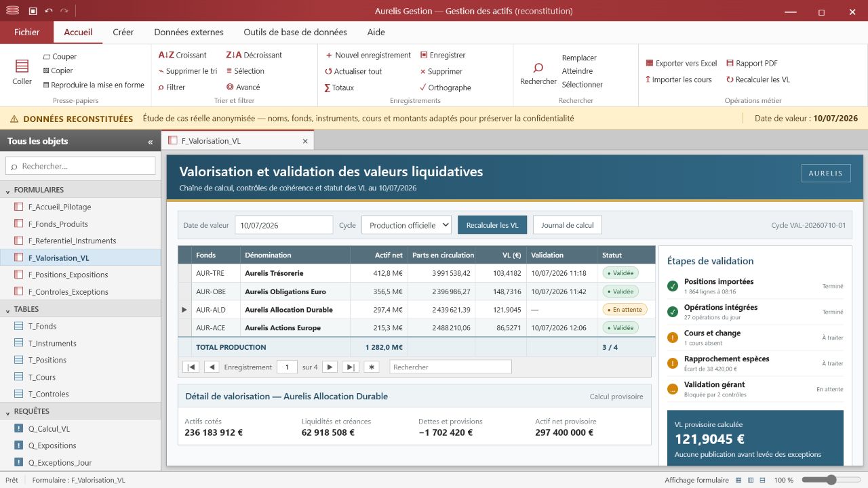Click Supprimer in the Enregistrements group
868x488 pixels.
[441, 71]
